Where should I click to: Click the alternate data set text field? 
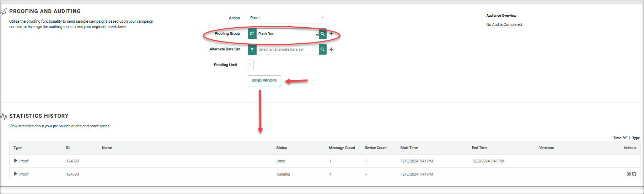(287, 50)
